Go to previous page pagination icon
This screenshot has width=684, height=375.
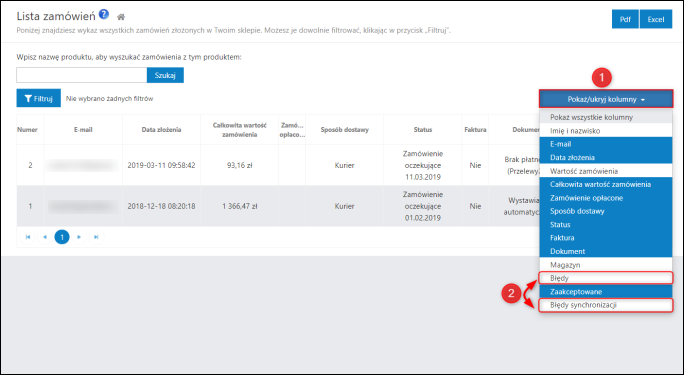pos(44,237)
